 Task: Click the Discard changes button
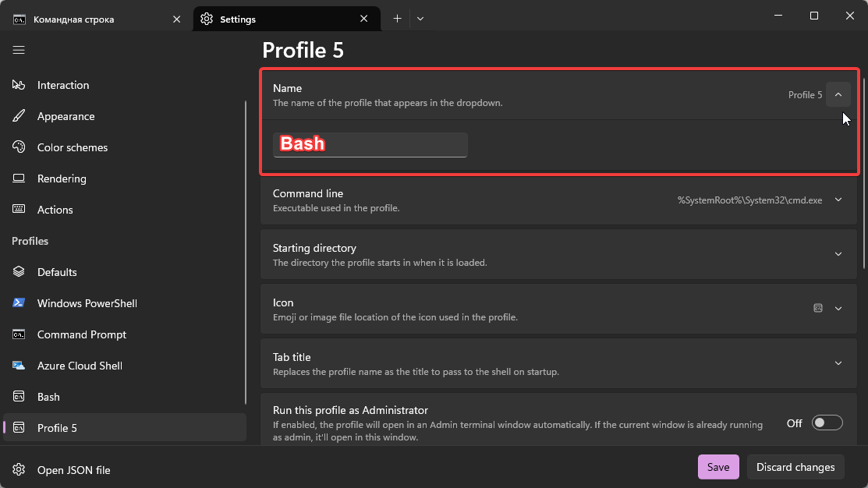coord(795,467)
